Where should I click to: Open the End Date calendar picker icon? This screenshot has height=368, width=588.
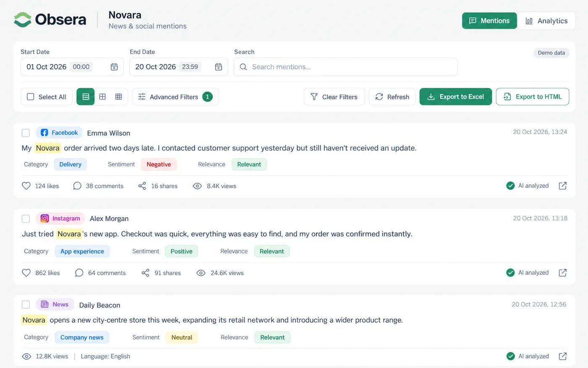(x=218, y=67)
